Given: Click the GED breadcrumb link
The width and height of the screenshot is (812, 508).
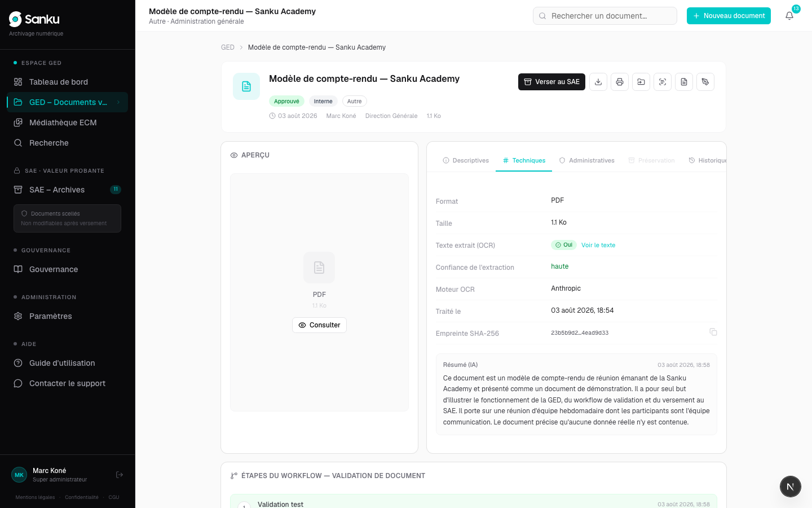Looking at the screenshot, I should [x=228, y=47].
